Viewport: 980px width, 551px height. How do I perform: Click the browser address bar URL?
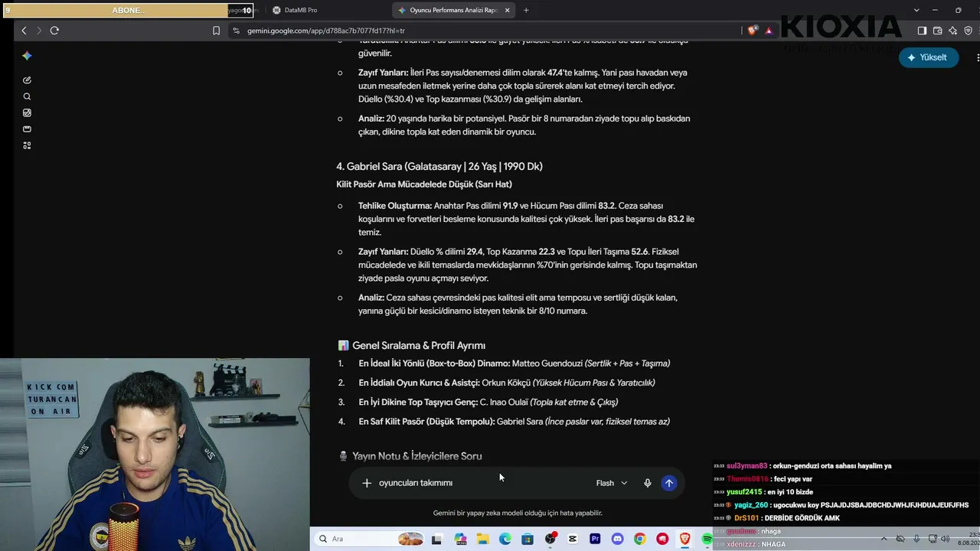326,31
